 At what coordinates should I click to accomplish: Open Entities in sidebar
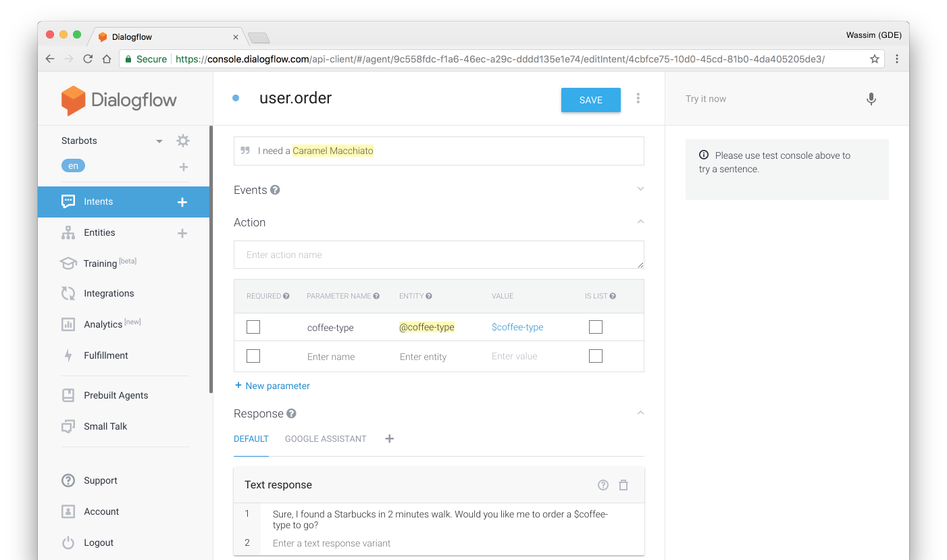[99, 232]
